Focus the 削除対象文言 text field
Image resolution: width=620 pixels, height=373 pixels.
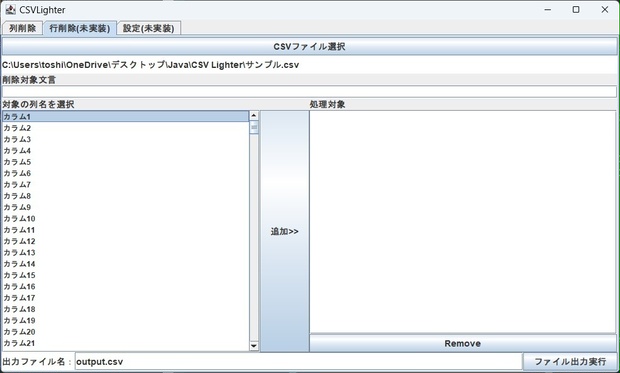coord(309,92)
